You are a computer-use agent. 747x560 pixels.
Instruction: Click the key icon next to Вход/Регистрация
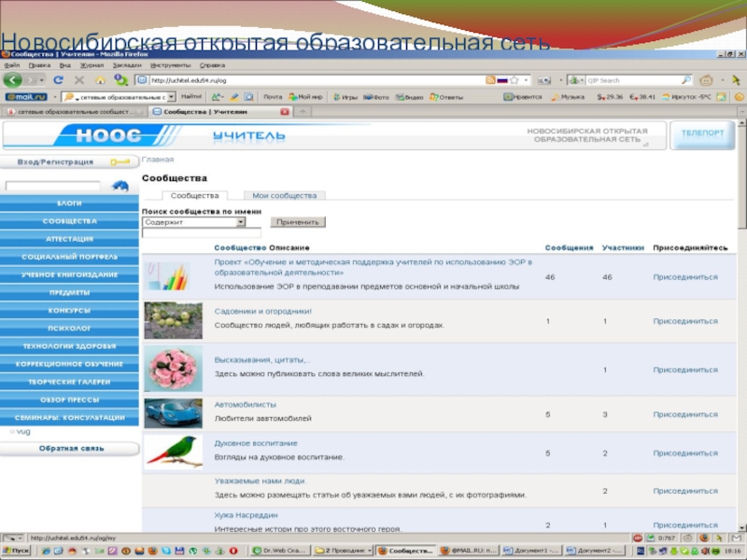pyautogui.click(x=120, y=162)
